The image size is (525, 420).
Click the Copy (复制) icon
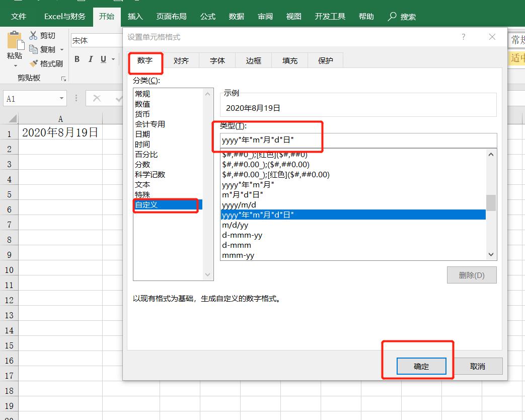[x=33, y=49]
